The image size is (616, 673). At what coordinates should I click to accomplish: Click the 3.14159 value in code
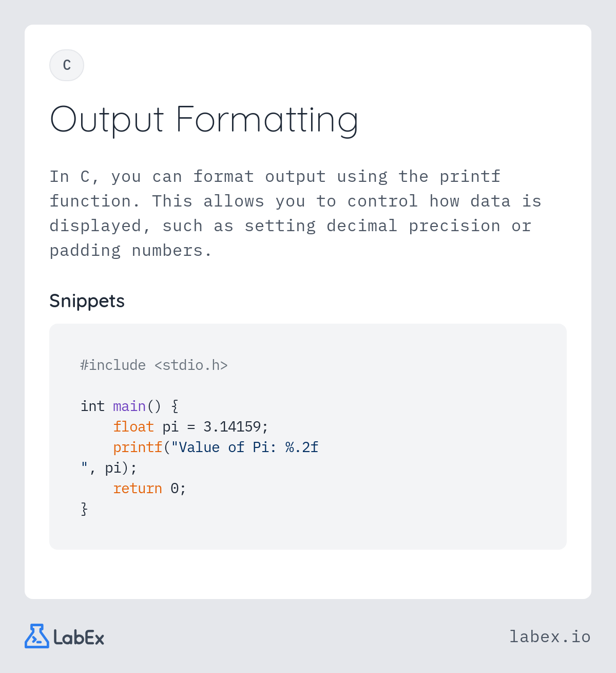(232, 427)
